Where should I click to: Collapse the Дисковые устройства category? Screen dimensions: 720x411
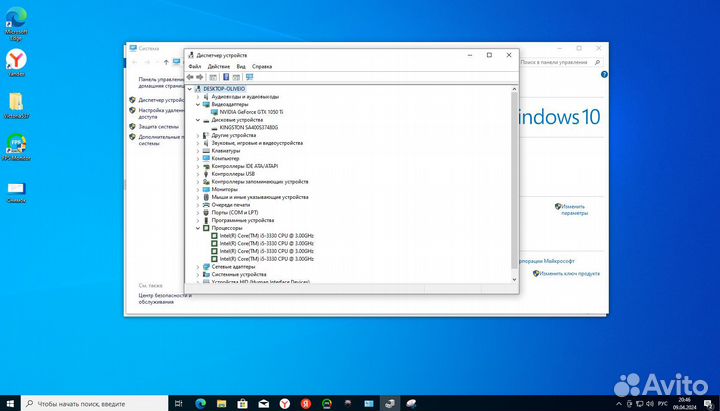point(198,120)
